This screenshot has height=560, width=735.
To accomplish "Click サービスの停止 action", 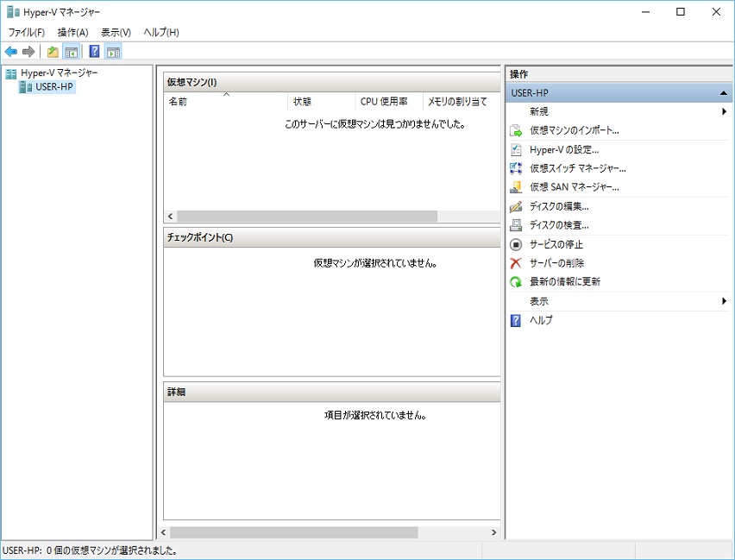I will 556,244.
